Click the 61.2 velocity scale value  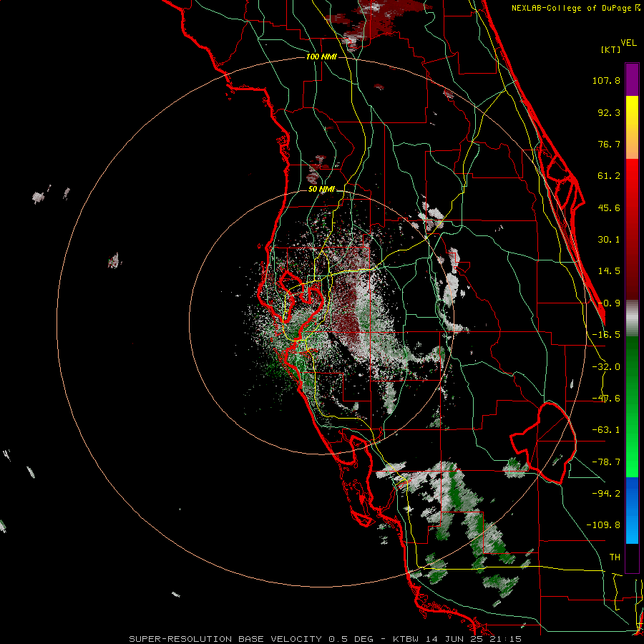point(609,176)
